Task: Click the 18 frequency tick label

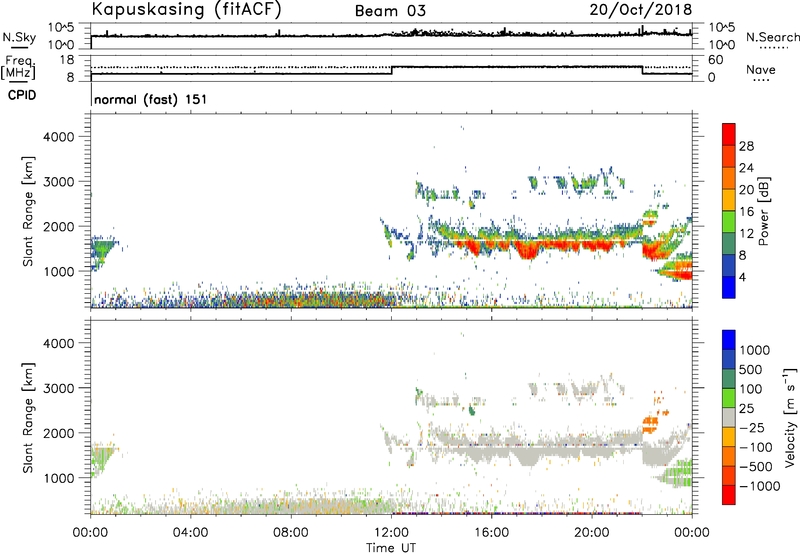Action: pyautogui.click(x=66, y=60)
